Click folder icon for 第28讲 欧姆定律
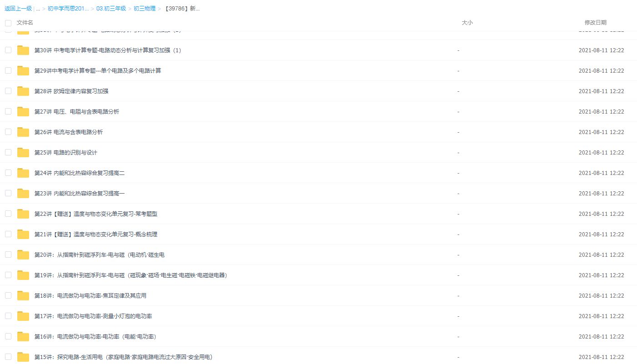This screenshot has width=637, height=364. pos(23,91)
